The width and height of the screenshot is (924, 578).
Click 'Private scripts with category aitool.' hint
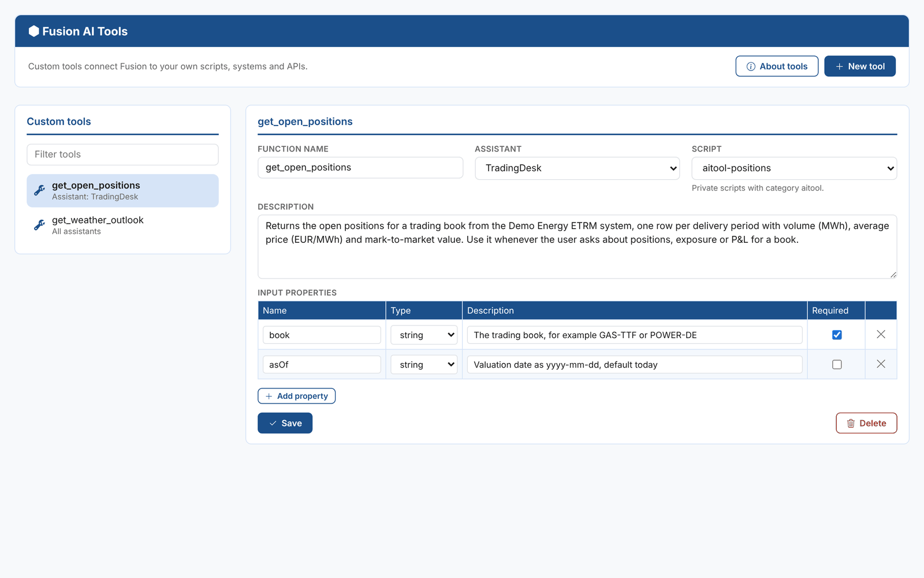point(758,188)
